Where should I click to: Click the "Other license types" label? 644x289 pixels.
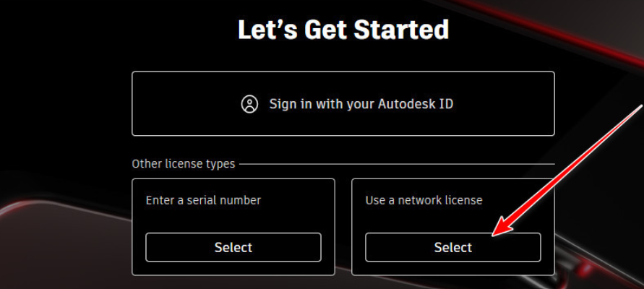tap(183, 164)
